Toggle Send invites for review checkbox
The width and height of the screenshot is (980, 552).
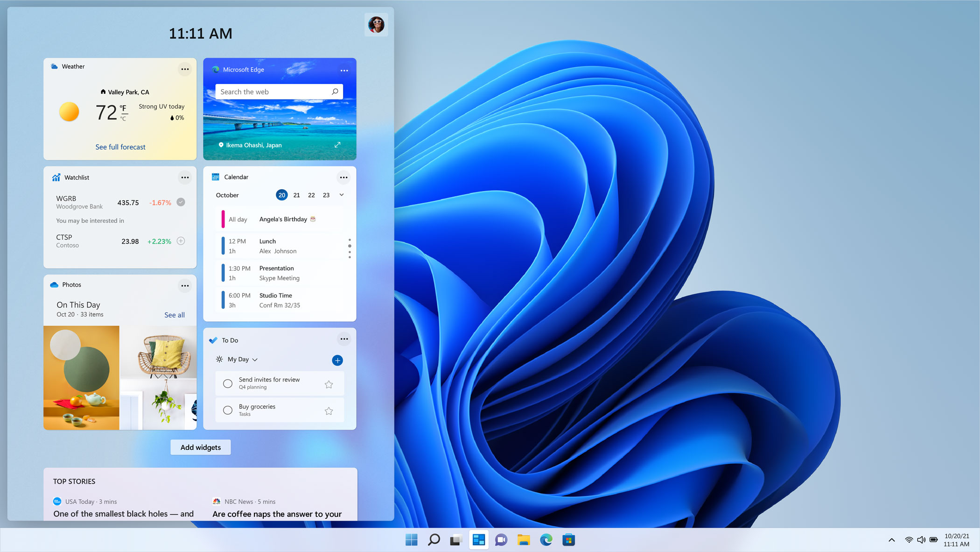228,383
